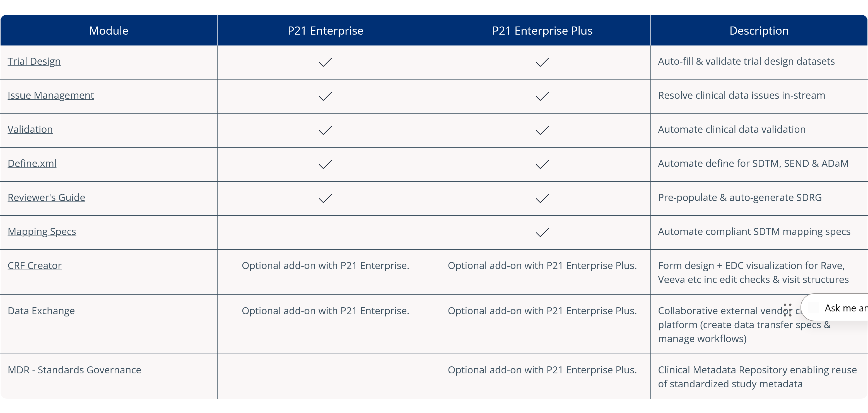Toggle the Trial Design Enterprise Plus checkmark
868x413 pixels.
pos(542,62)
